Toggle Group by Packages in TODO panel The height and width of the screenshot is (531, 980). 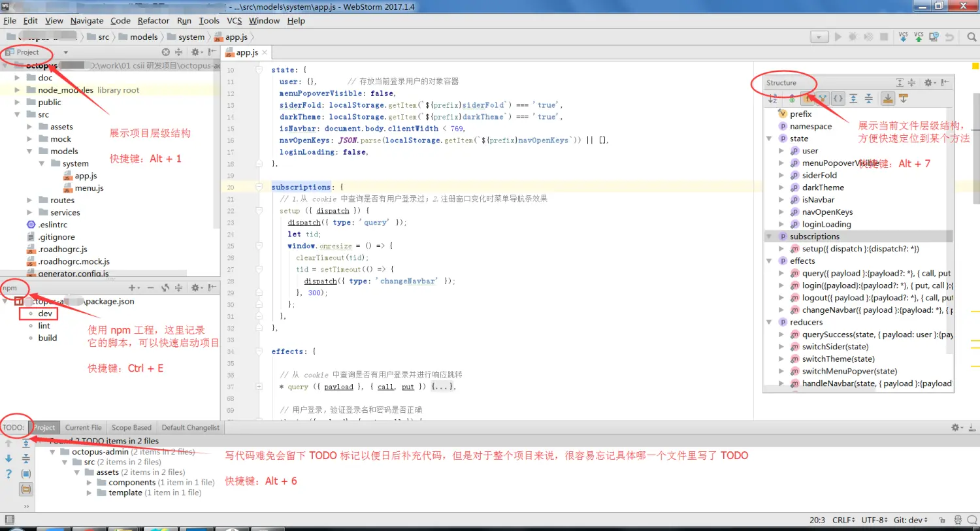click(x=26, y=489)
